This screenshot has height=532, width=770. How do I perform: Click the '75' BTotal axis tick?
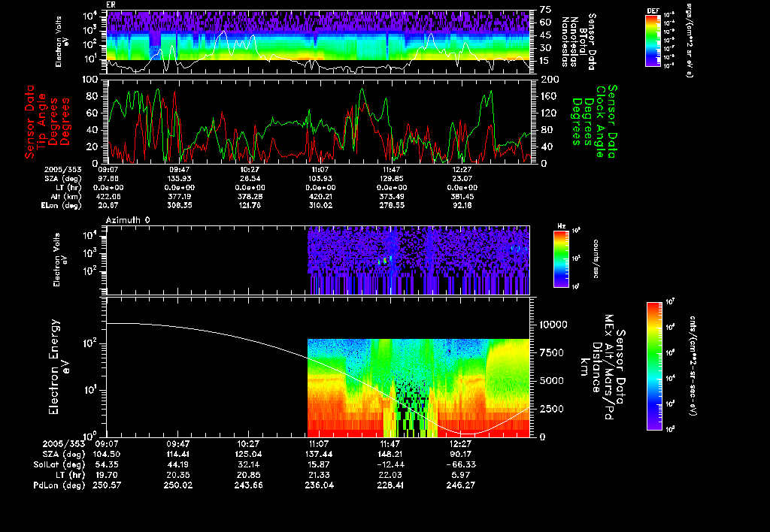coord(546,10)
